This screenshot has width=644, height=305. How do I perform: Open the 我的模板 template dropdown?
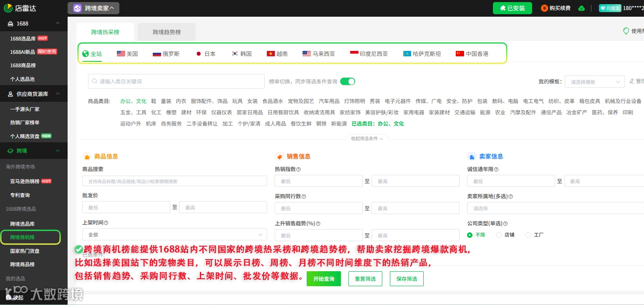(595, 82)
